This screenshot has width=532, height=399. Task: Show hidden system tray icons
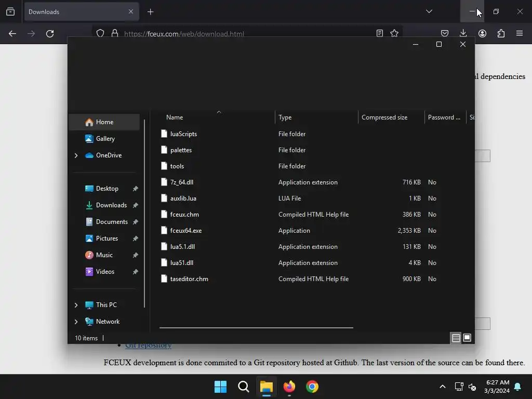(x=443, y=387)
